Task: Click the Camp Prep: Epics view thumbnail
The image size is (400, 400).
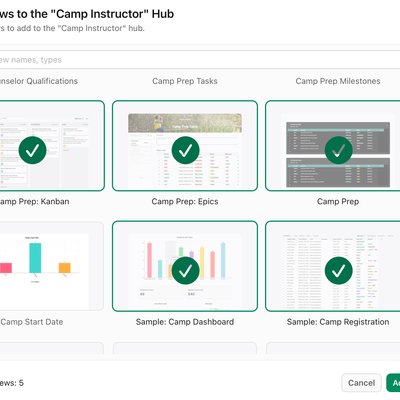Action: pos(185,146)
